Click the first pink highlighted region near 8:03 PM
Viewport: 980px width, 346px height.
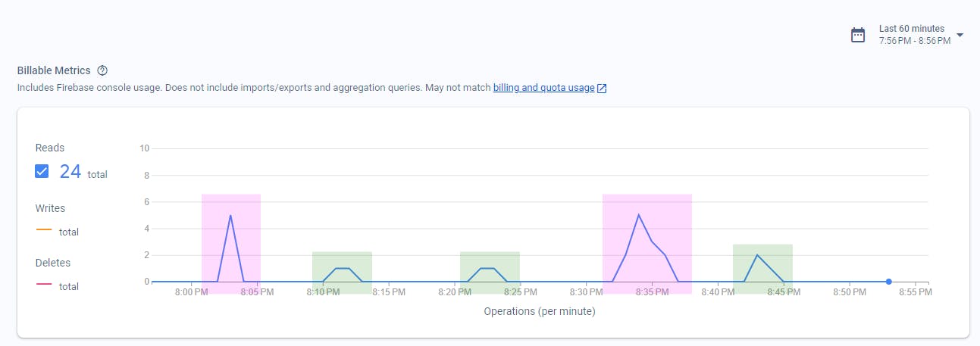(x=231, y=244)
